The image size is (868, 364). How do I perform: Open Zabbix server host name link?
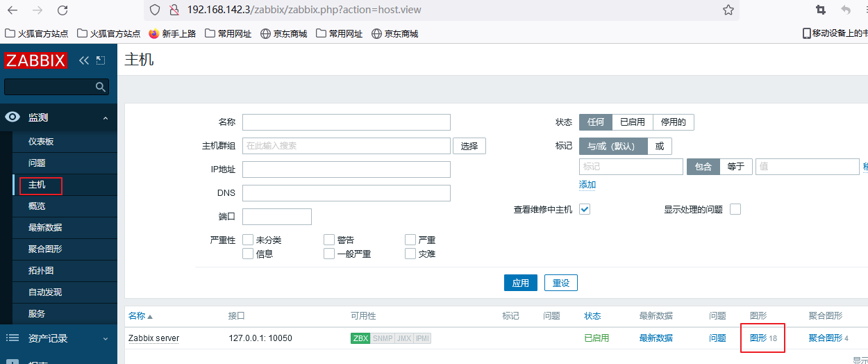[153, 338]
